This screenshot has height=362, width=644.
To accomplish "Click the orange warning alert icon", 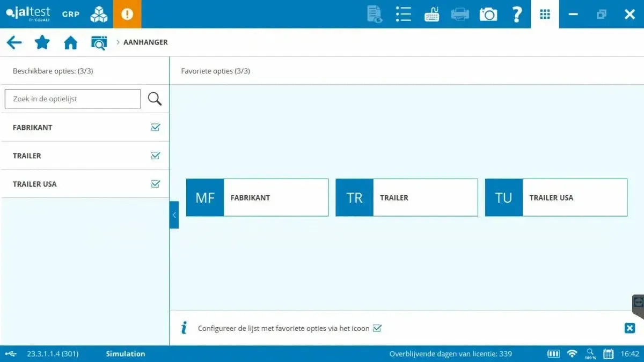I will pos(127,14).
